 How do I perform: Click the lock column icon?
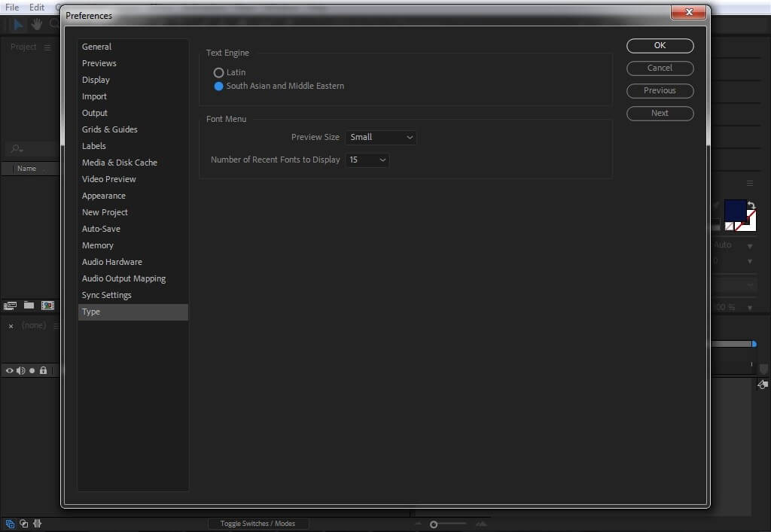tap(43, 370)
